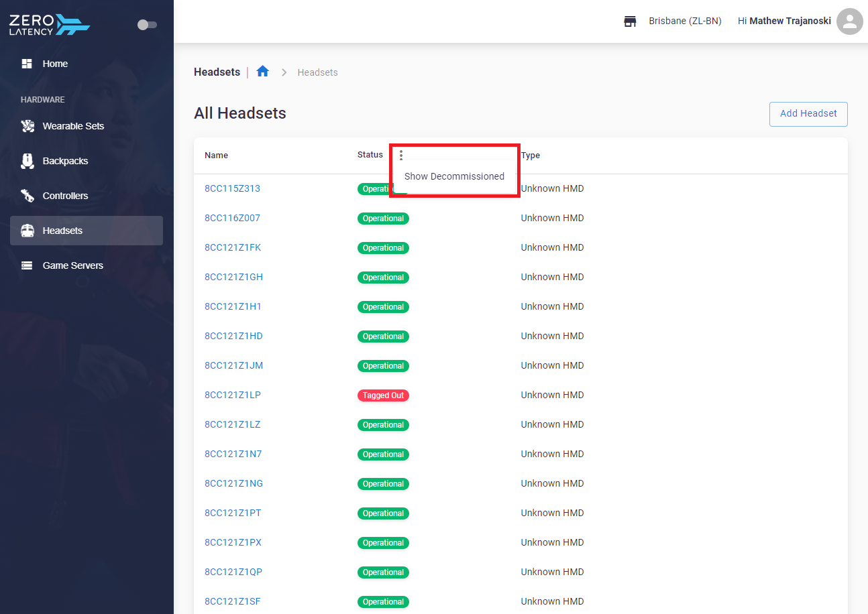Open headset 8CC116Z007
Image resolution: width=868 pixels, height=614 pixels.
[x=232, y=218]
